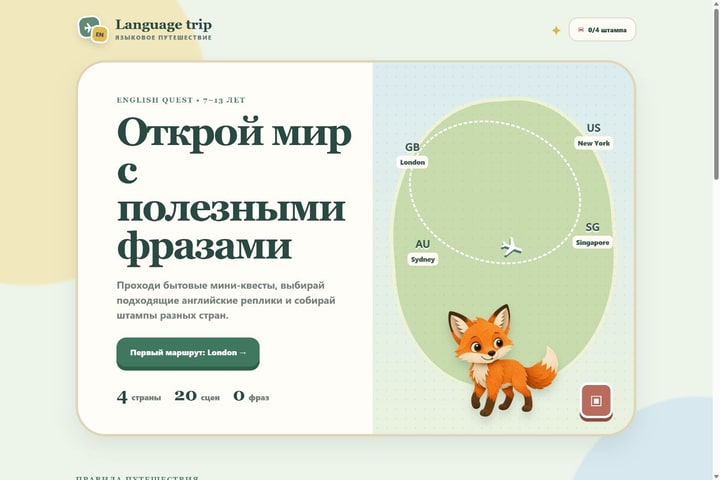Click the fox mascot image

502,361
